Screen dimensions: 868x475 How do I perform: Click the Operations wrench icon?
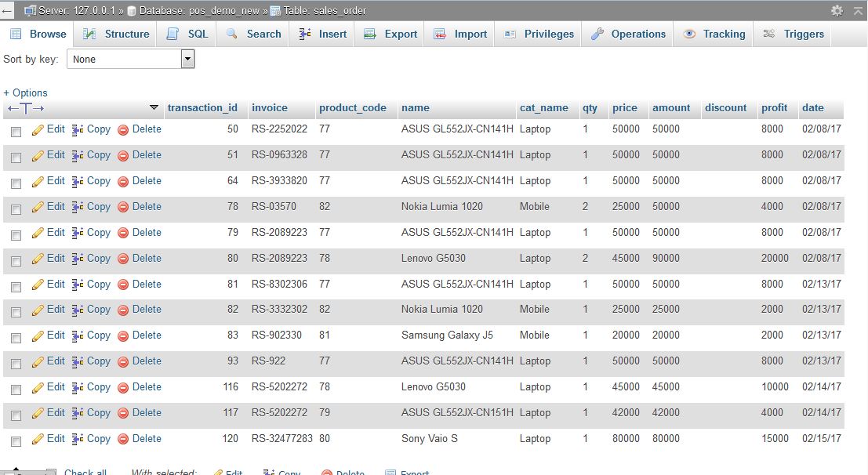pos(597,34)
